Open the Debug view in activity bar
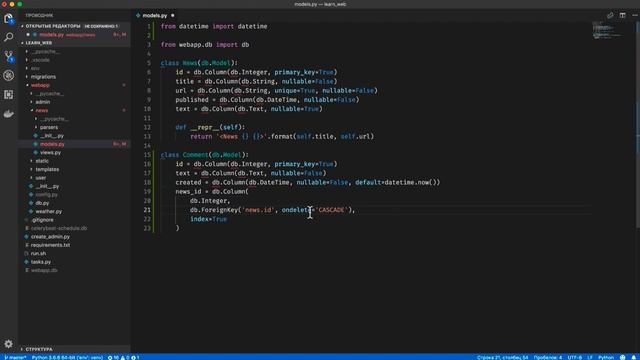This screenshot has height=360, width=640. (9, 76)
